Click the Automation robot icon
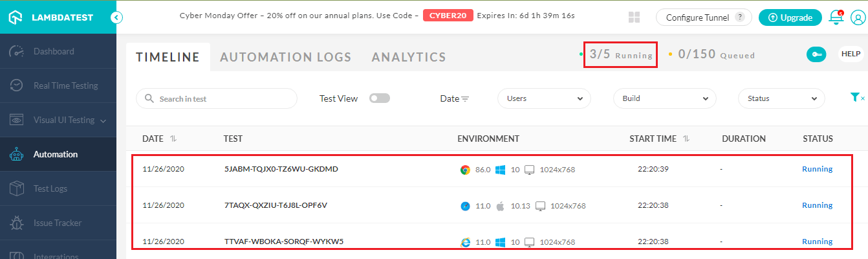Image resolution: width=868 pixels, height=259 pixels. 17,154
